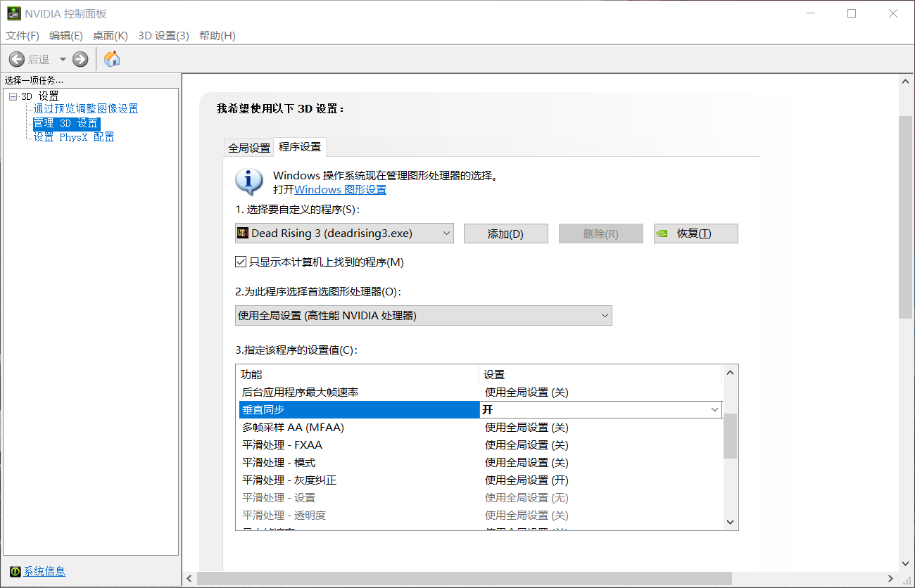Click the Dead Rising 3 program icon
This screenshot has height=588, width=915.
[243, 233]
